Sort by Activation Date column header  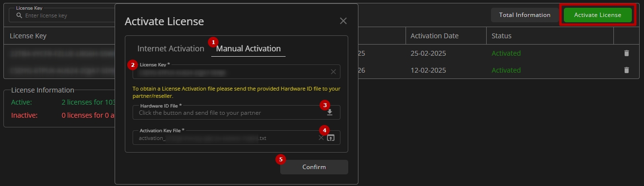point(434,36)
